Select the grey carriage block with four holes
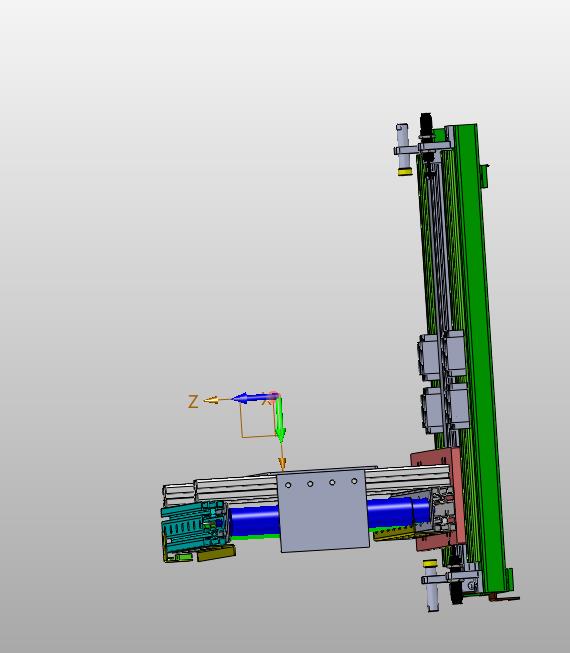Viewport: 570px width, 653px height. pos(324,510)
